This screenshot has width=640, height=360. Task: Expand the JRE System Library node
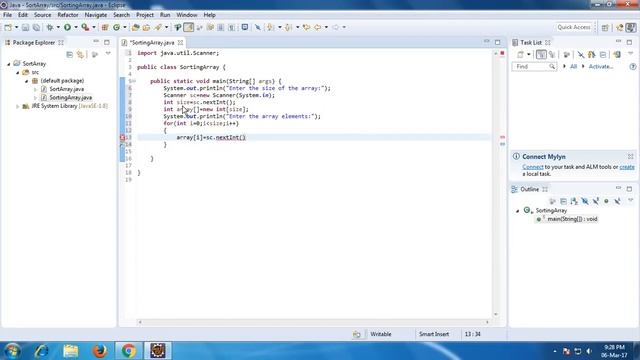click(18, 106)
